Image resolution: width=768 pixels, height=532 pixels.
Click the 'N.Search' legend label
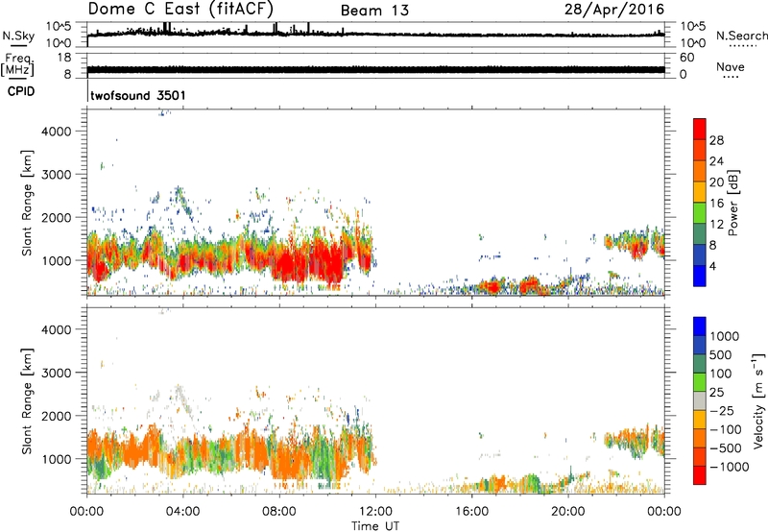741,36
